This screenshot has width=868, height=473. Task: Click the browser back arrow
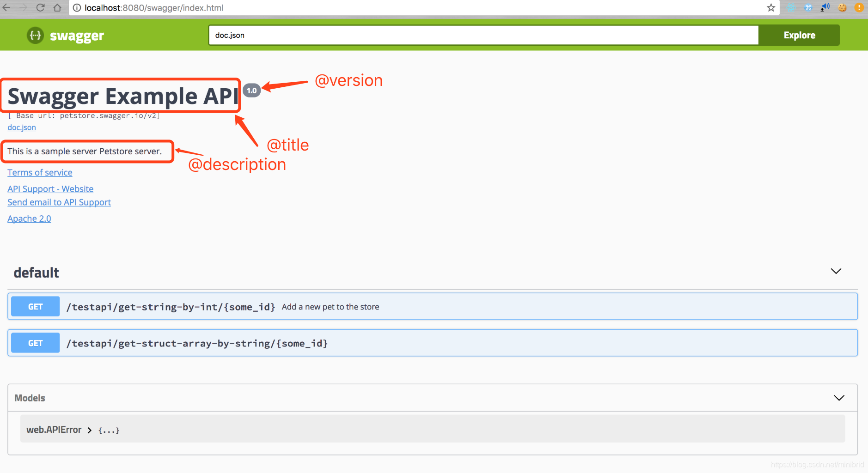[x=6, y=7]
